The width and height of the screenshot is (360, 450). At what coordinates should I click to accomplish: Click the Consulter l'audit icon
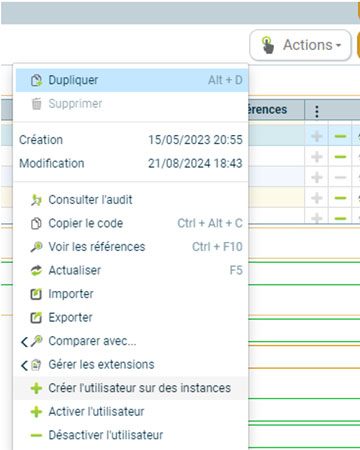pyautogui.click(x=36, y=200)
